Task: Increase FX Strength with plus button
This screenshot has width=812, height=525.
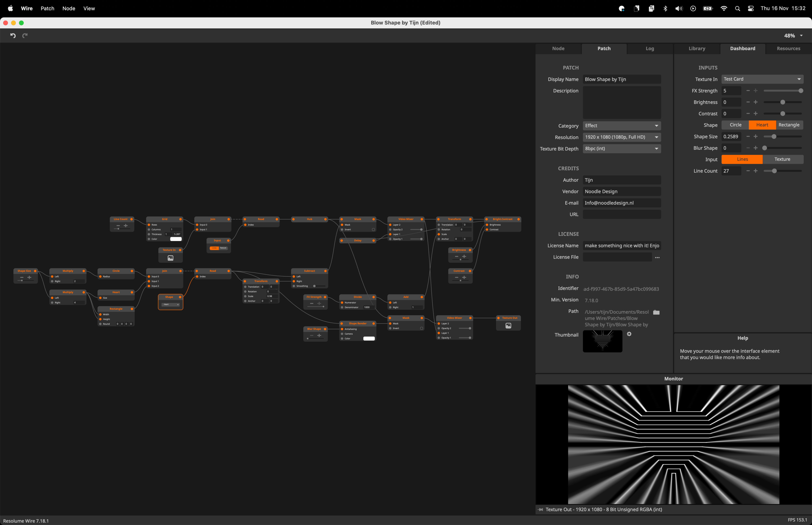Action: click(x=755, y=91)
